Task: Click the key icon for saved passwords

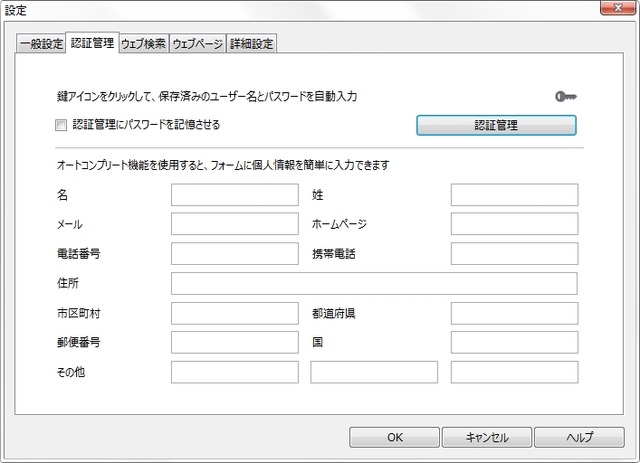Action: pyautogui.click(x=566, y=97)
